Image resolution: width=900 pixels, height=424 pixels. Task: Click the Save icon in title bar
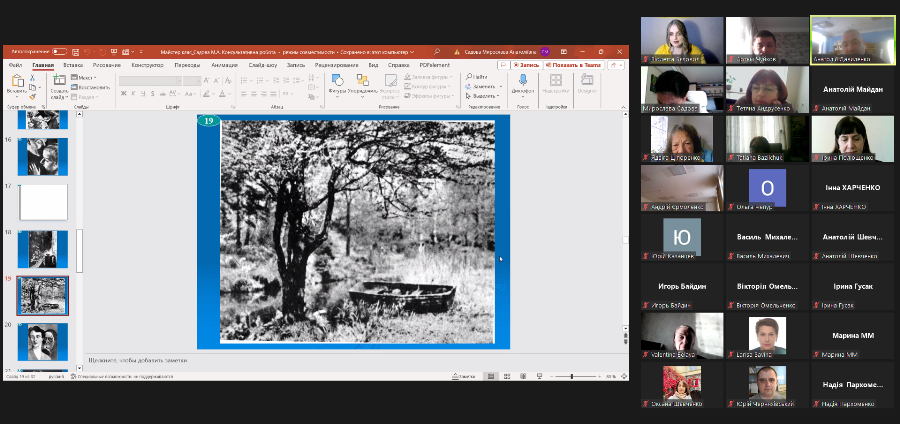pos(73,51)
